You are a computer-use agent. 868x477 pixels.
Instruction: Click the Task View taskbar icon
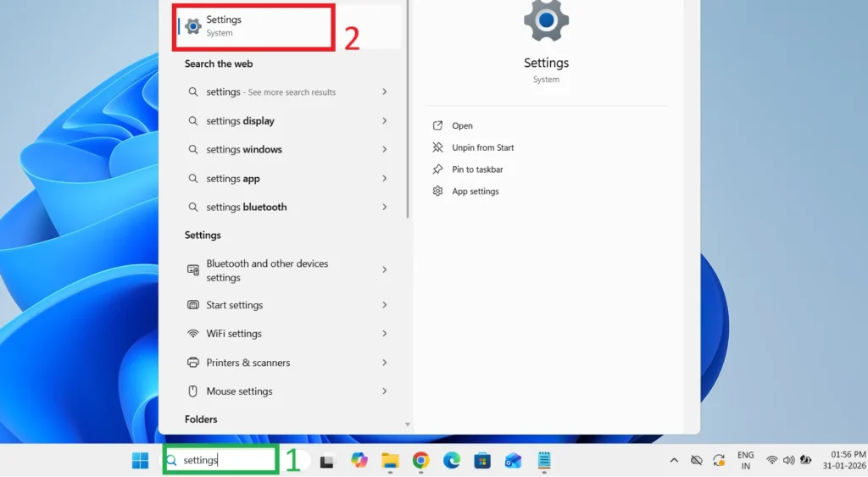[328, 460]
